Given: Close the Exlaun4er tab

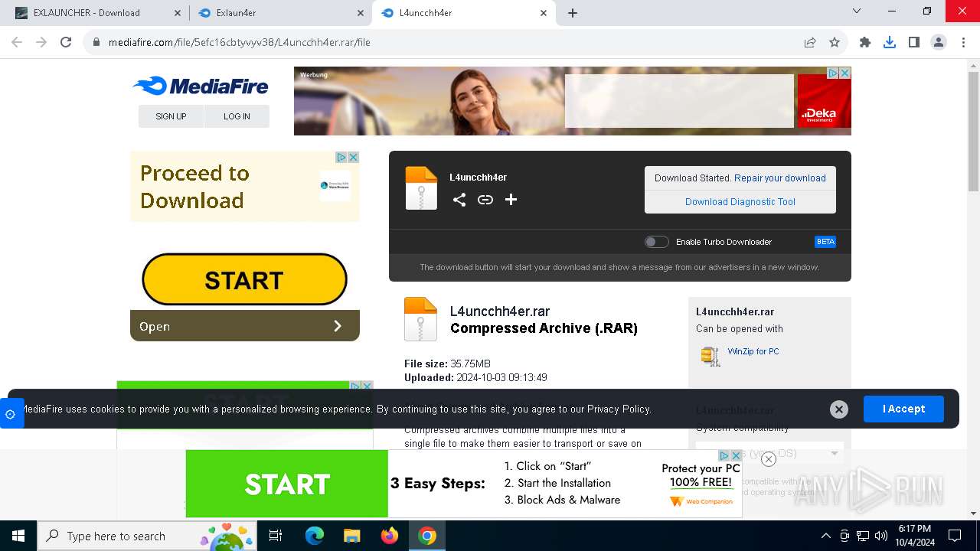Looking at the screenshot, I should point(361,13).
